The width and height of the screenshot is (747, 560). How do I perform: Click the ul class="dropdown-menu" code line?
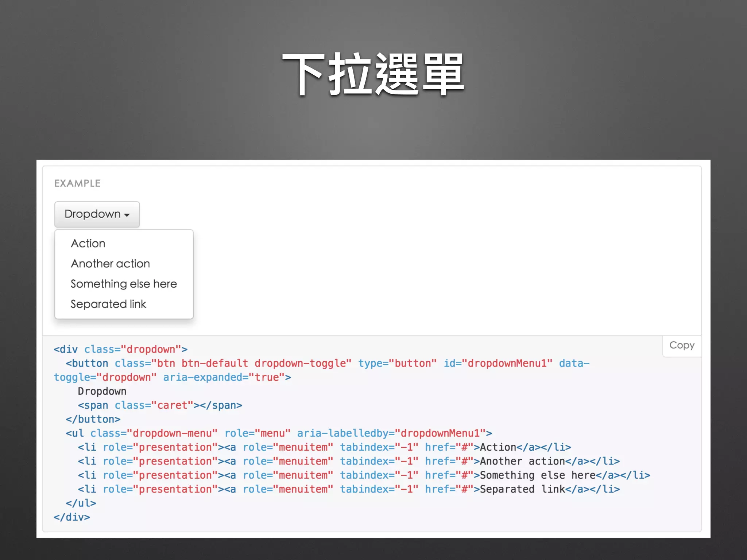pyautogui.click(x=279, y=433)
